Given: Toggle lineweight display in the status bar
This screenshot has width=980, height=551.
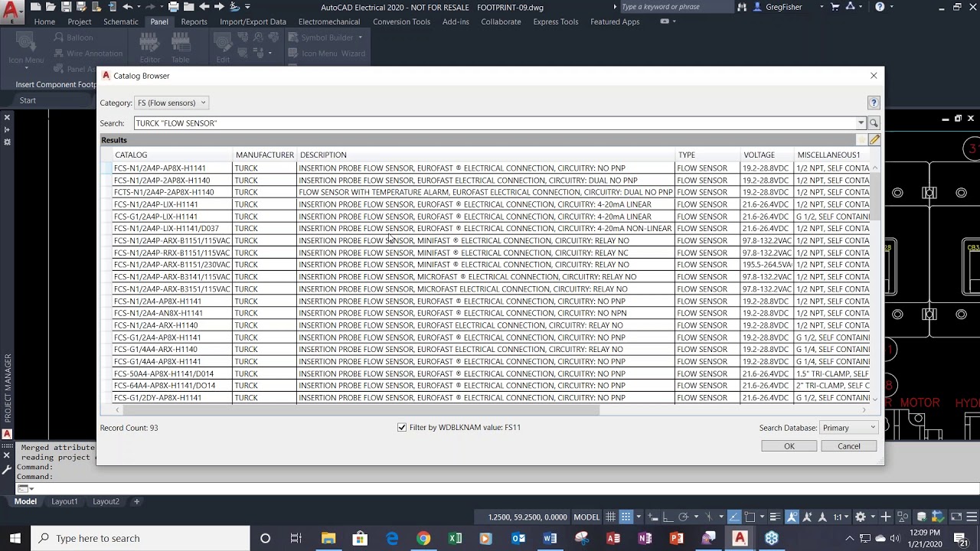Looking at the screenshot, I should point(776,517).
